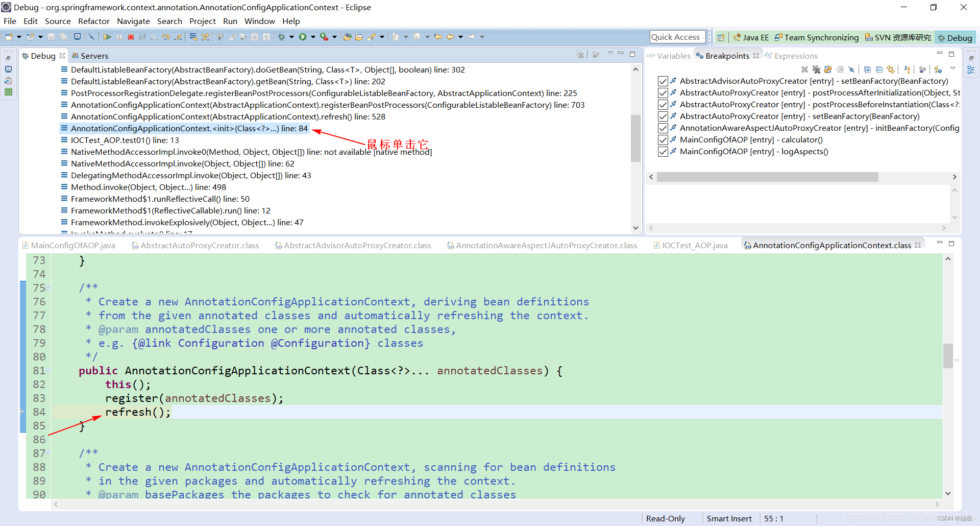980x526 pixels.
Task: Uncheck AbstractAutoProxyCreator postProcessAfterInitialization breakpoint
Action: tap(663, 93)
